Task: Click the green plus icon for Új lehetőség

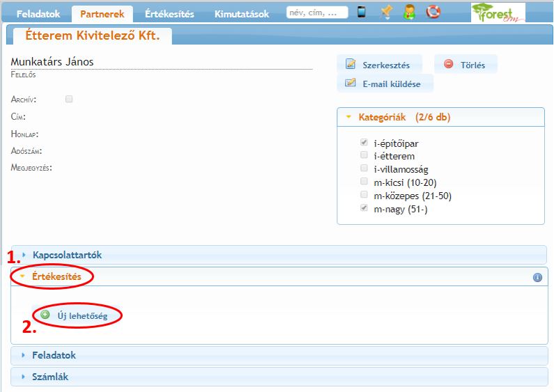Action: [x=45, y=315]
